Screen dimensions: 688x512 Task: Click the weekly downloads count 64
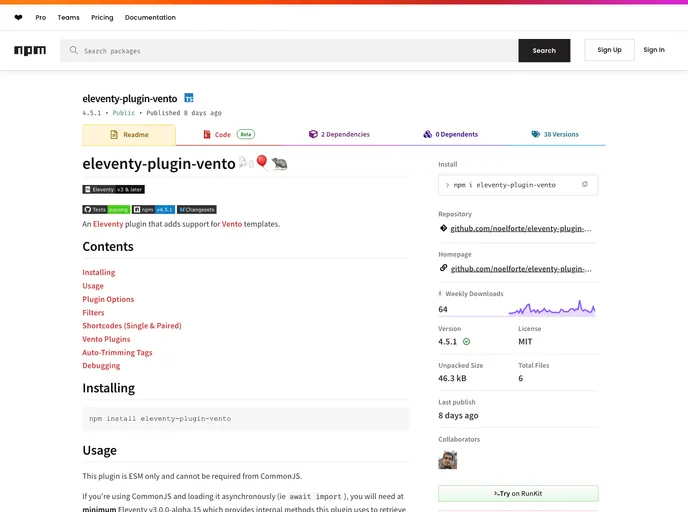coord(443,309)
